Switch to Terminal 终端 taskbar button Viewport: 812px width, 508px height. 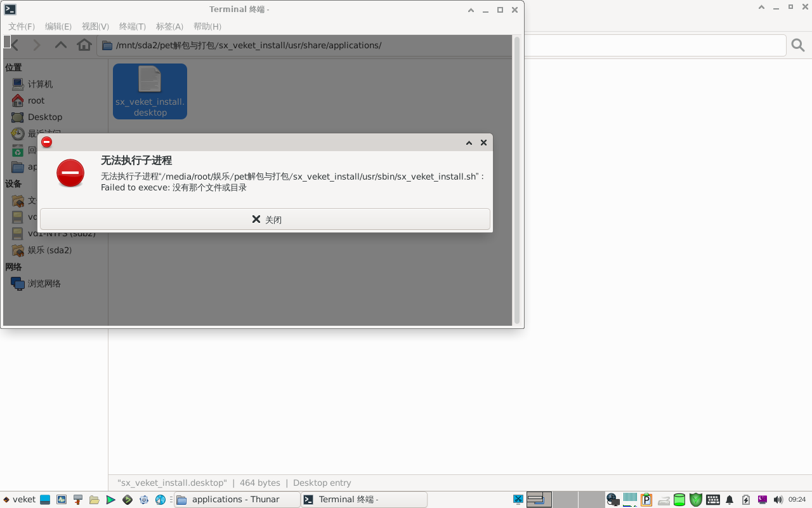coord(363,500)
